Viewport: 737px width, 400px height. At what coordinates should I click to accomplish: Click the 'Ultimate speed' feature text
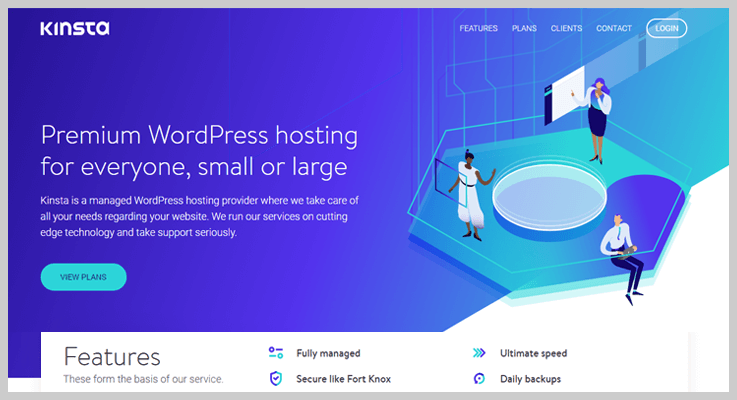(533, 353)
